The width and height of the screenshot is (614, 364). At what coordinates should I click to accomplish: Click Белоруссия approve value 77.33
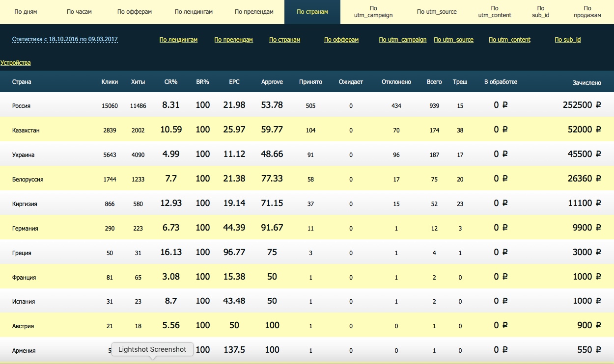pos(272,179)
